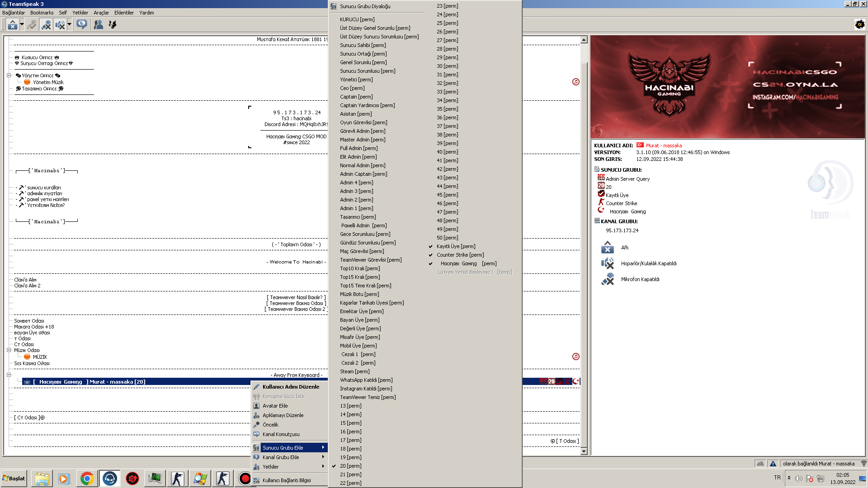Open the Self menu
The image size is (868, 488).
[63, 13]
